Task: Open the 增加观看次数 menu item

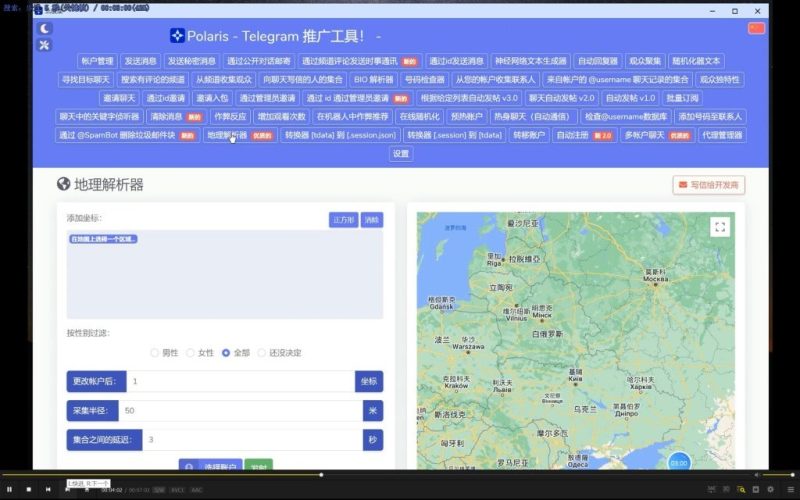Action: 282,116
